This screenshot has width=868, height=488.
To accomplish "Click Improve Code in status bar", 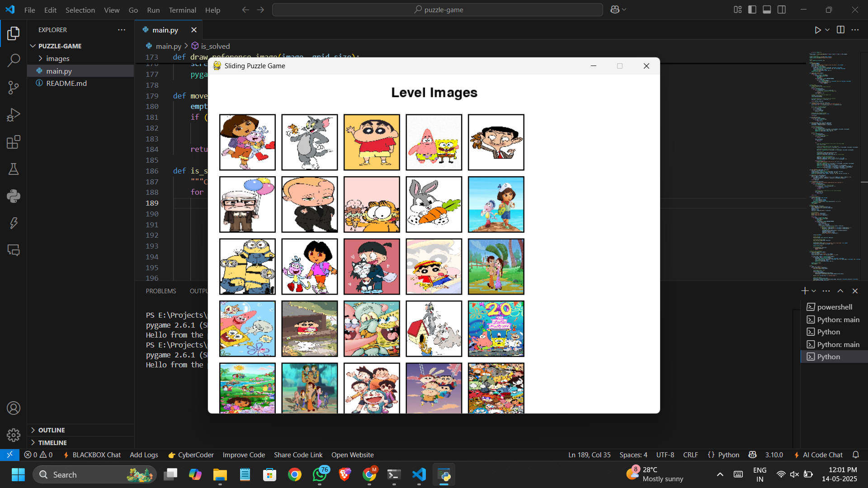I will tap(244, 455).
